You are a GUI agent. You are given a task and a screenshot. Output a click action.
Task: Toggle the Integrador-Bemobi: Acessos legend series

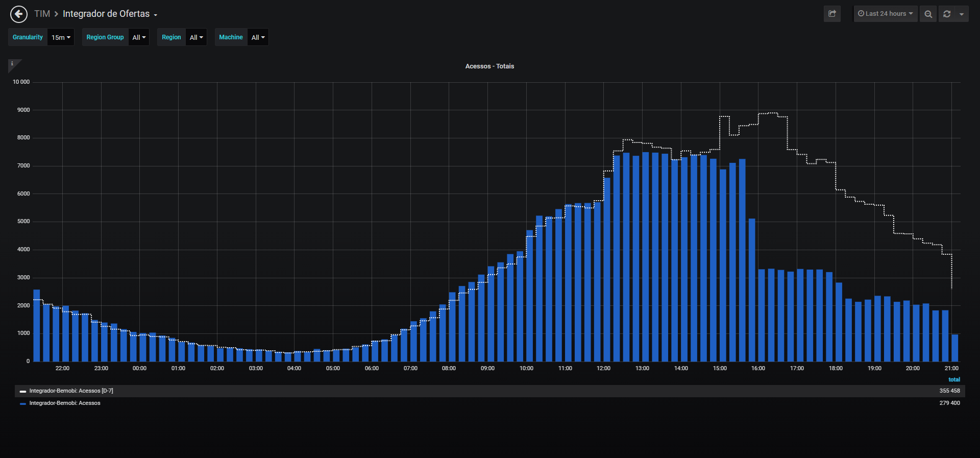pos(65,403)
